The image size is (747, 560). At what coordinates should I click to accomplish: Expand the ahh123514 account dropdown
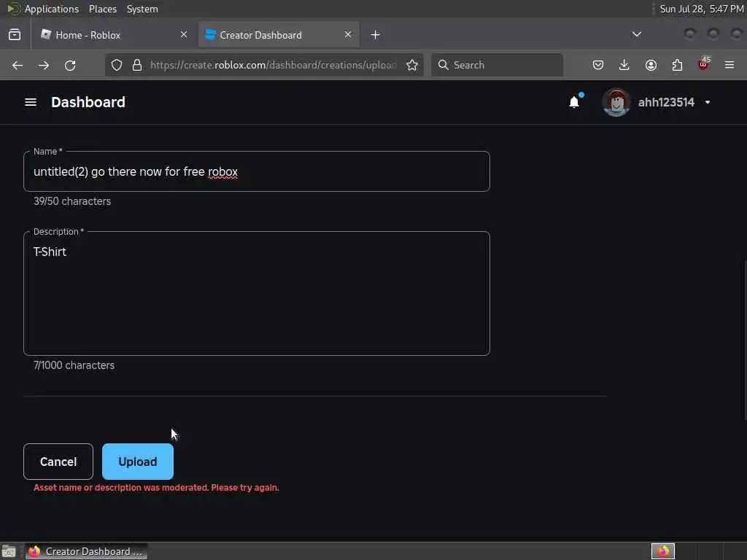[x=708, y=102]
